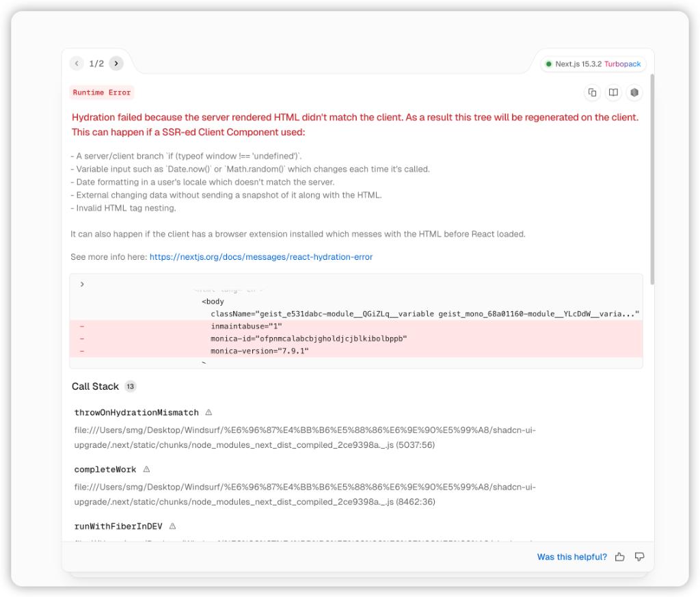Click the Node.js debugging hexagon icon
Screen dimensions: 700x597
click(x=634, y=92)
